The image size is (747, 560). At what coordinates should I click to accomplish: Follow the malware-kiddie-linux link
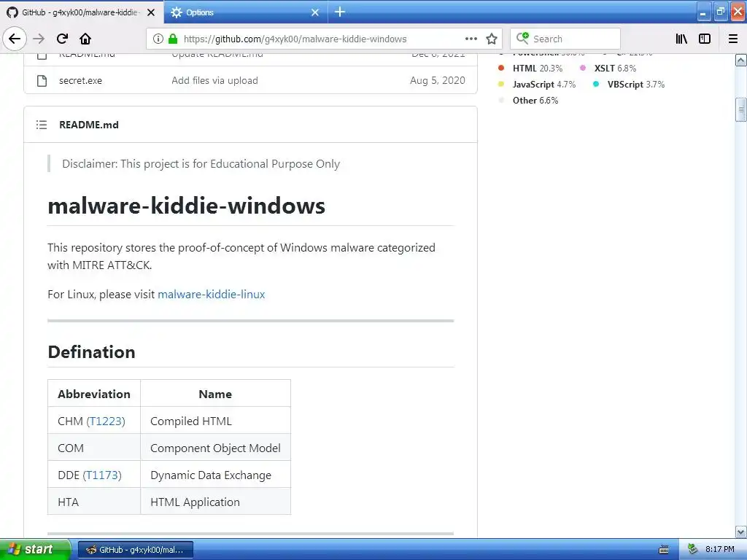pyautogui.click(x=211, y=295)
